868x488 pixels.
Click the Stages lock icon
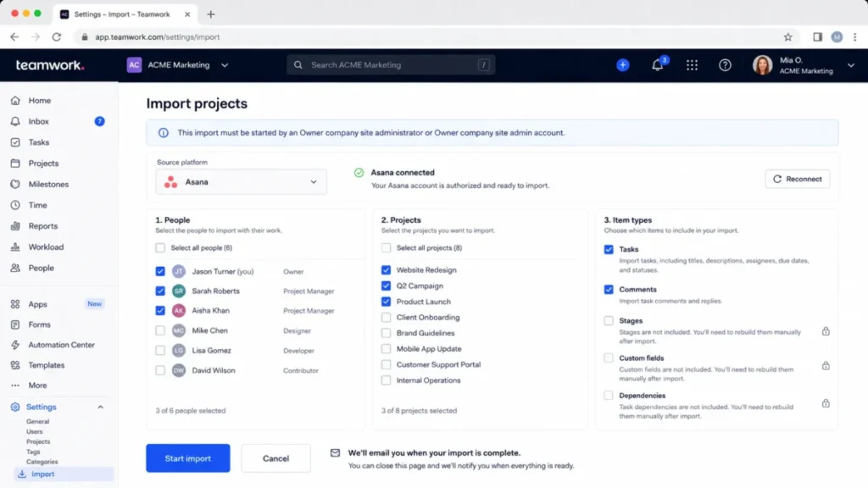[x=826, y=331]
